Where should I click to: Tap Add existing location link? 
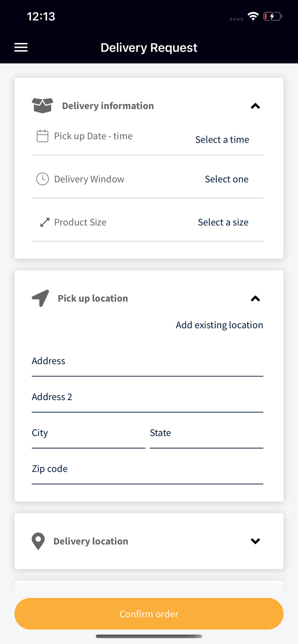click(x=219, y=325)
